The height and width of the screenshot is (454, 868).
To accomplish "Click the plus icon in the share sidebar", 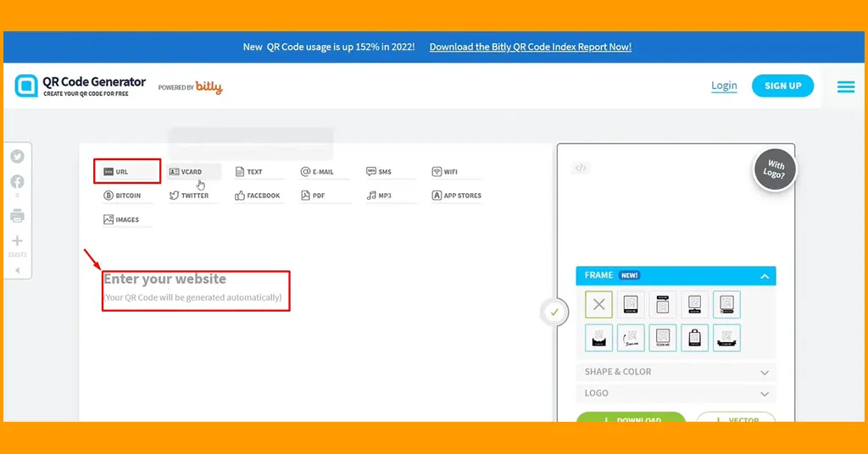I will (x=17, y=241).
